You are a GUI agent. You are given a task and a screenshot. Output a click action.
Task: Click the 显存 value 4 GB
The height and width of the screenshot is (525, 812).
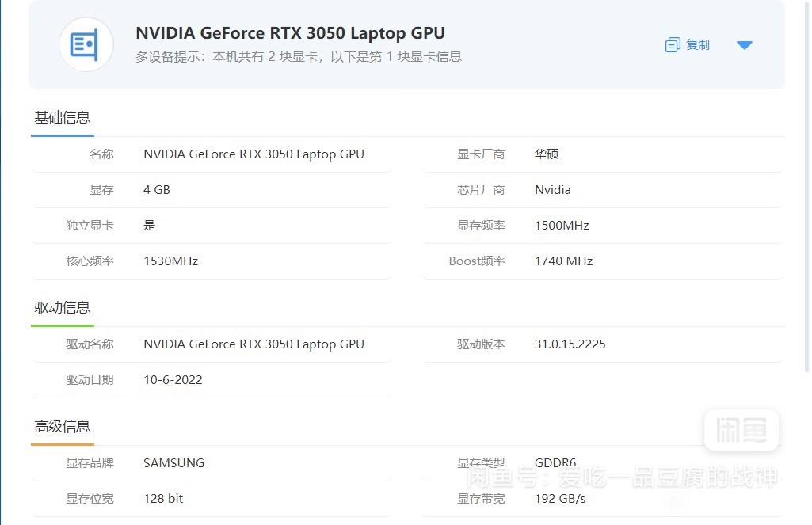(x=156, y=190)
